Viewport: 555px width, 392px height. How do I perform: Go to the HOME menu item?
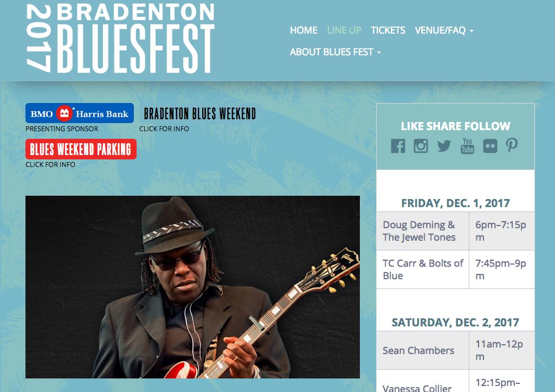[304, 30]
